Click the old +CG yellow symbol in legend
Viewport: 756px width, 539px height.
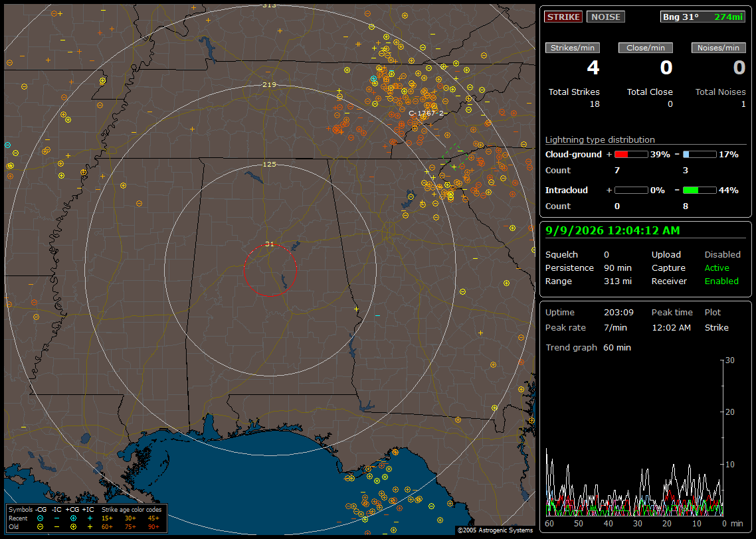coord(73,527)
